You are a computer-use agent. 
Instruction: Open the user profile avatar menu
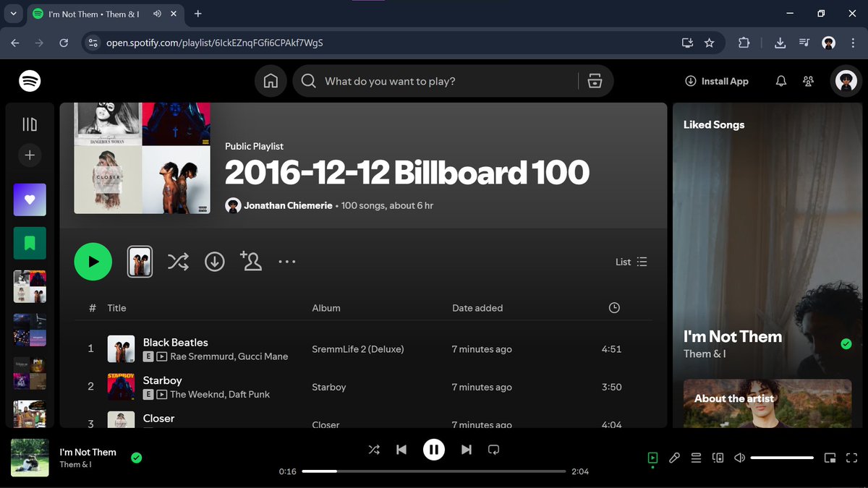pos(846,81)
